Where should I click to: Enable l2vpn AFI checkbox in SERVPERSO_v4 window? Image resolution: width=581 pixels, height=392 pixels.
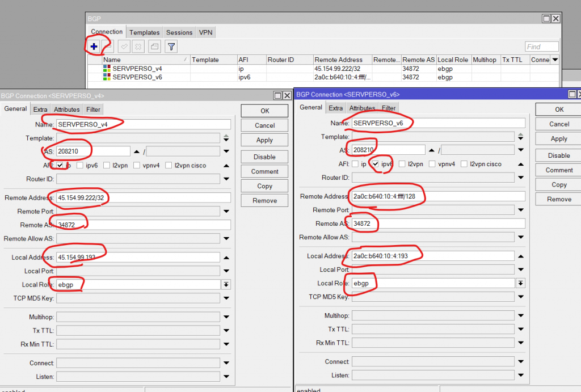click(107, 165)
